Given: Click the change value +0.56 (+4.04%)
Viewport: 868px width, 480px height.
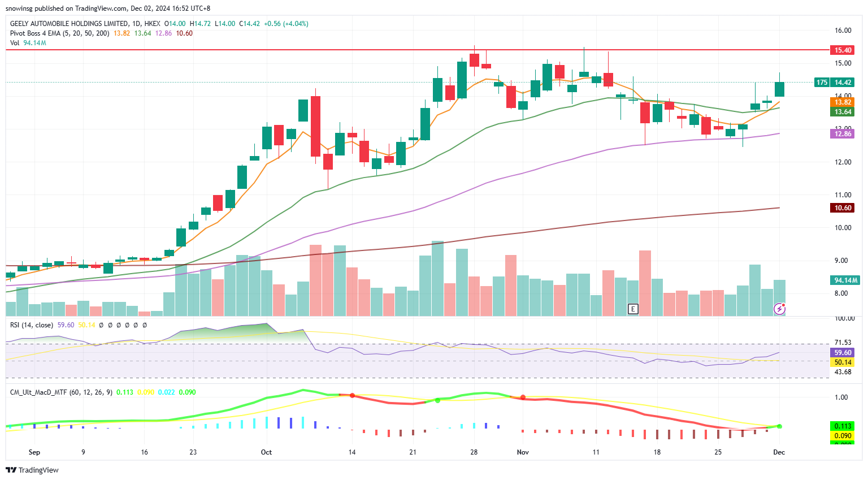Looking at the screenshot, I should tap(286, 24).
